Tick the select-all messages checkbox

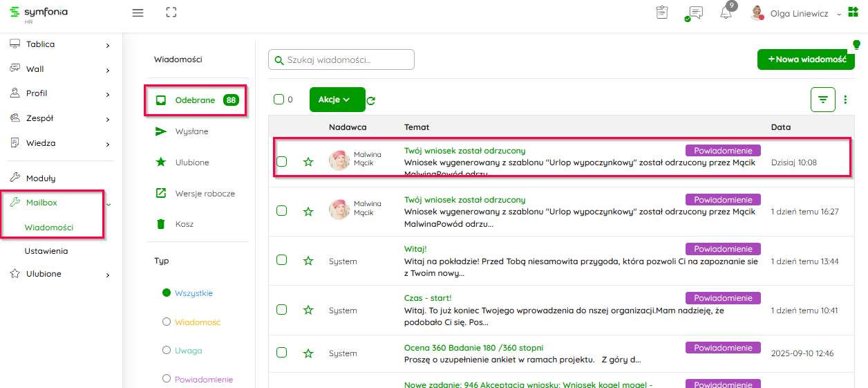click(279, 100)
